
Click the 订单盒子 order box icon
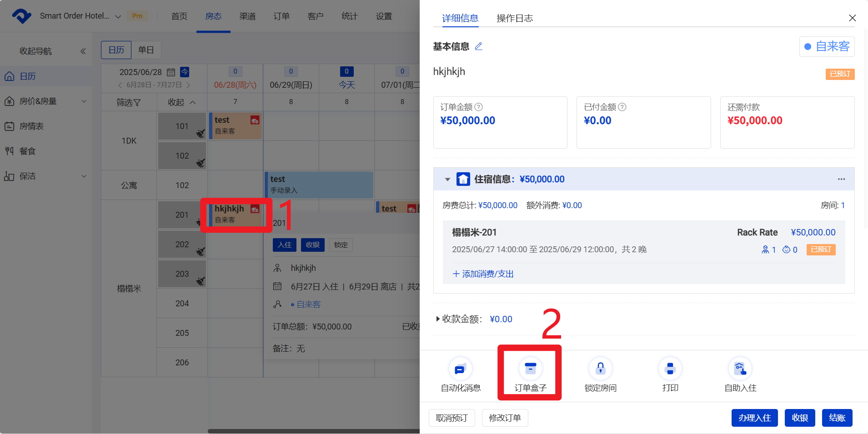click(x=530, y=369)
